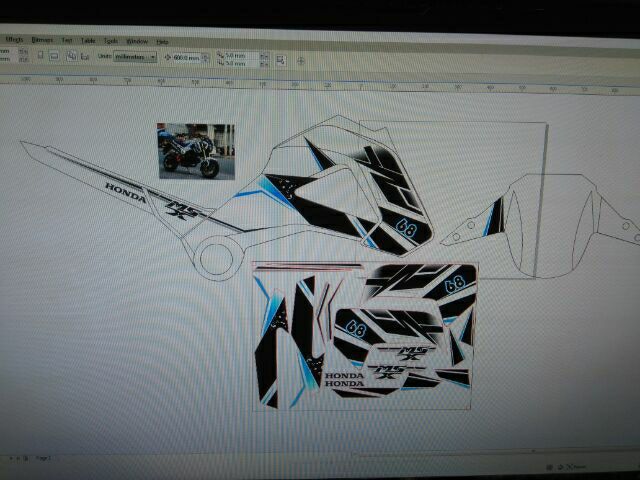The image size is (640, 480).
Task: Select the motorcycle reference photo
Action: coord(196,151)
